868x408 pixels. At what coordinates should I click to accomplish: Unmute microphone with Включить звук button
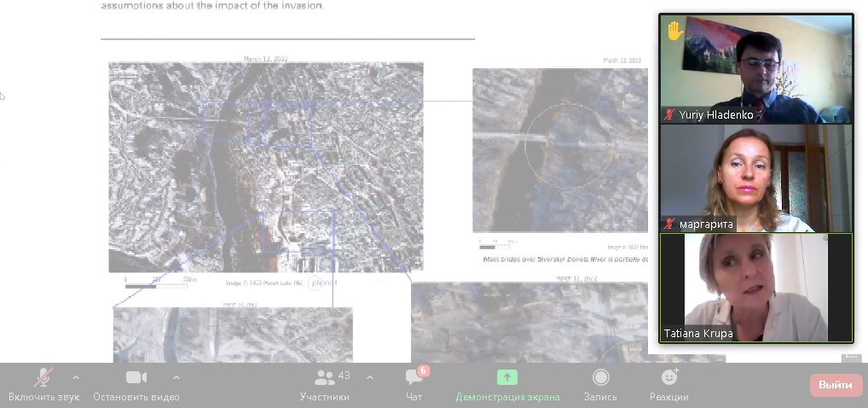click(43, 385)
